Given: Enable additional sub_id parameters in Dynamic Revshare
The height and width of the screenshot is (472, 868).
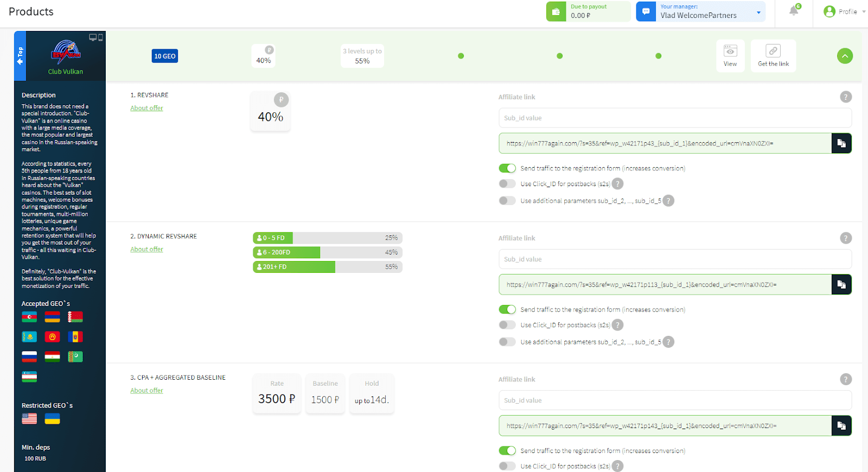Looking at the screenshot, I should tap(507, 342).
